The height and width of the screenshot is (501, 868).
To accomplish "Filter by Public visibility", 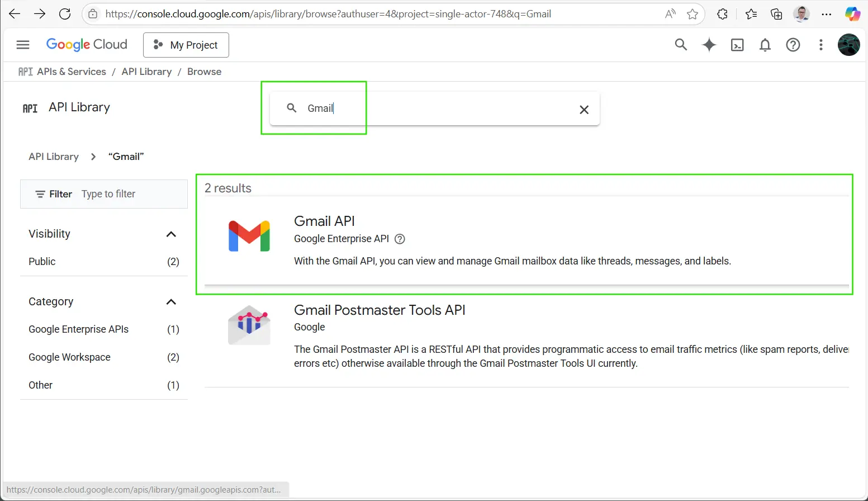I will click(x=42, y=262).
